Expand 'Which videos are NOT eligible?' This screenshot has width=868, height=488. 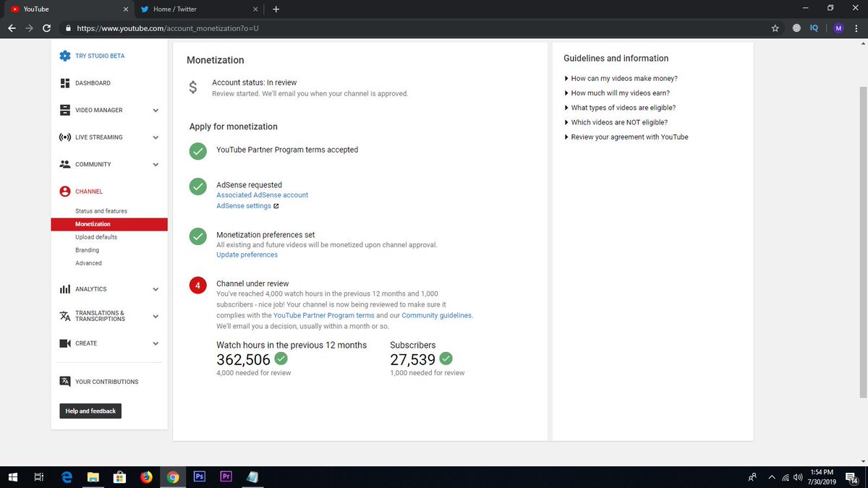(x=616, y=122)
